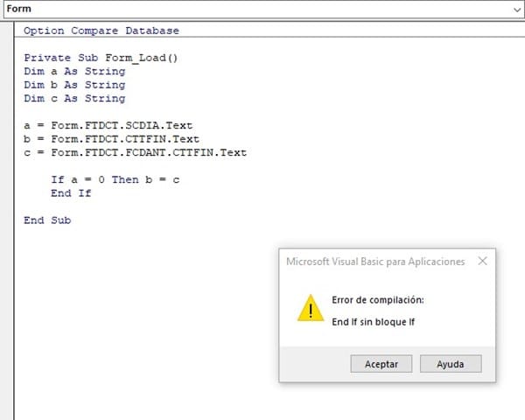Click the Dim b As String line
The image size is (525, 420).
point(74,85)
